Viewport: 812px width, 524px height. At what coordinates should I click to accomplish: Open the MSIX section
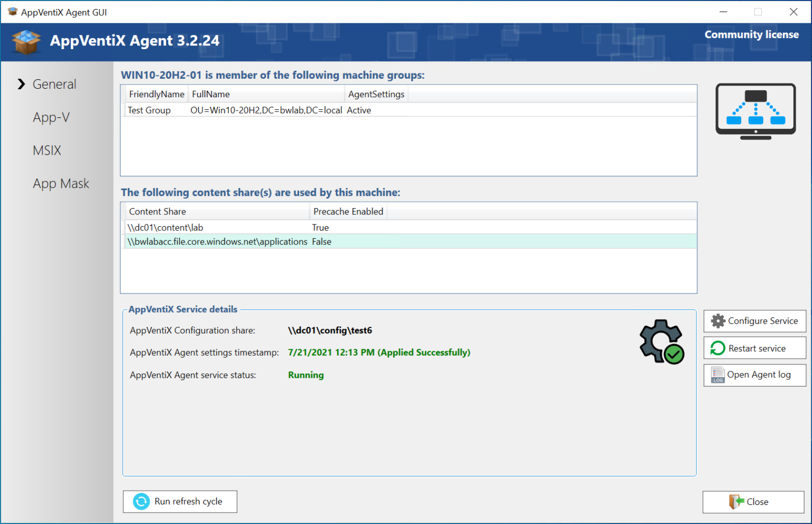click(47, 150)
